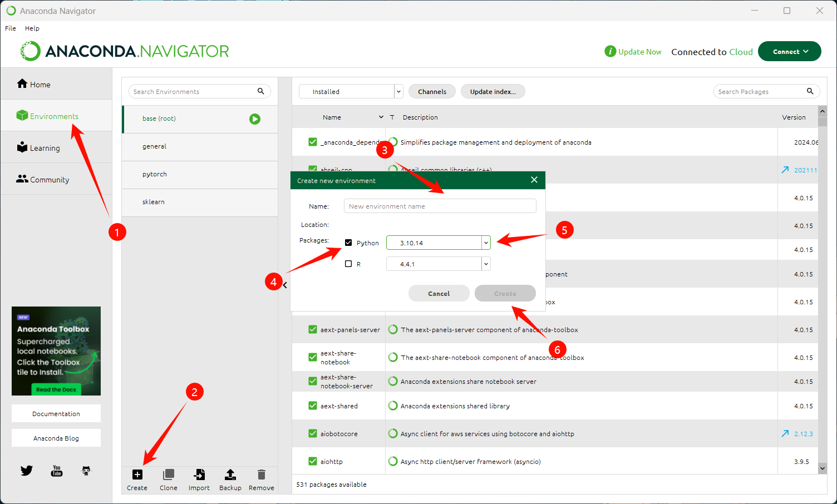The height and width of the screenshot is (504, 837).
Task: Open the Community tab
Action: coord(56,179)
